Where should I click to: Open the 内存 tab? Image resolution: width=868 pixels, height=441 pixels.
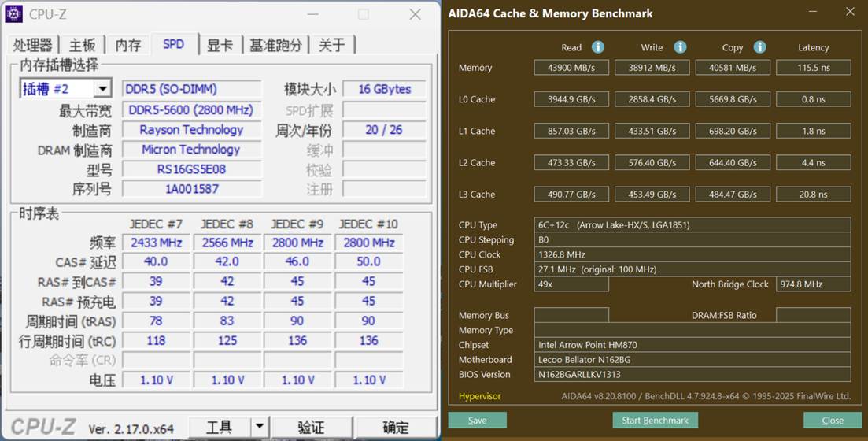pos(128,45)
